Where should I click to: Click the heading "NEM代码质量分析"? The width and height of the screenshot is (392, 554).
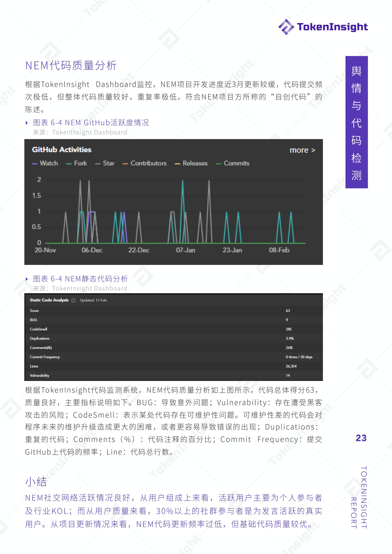(71, 65)
